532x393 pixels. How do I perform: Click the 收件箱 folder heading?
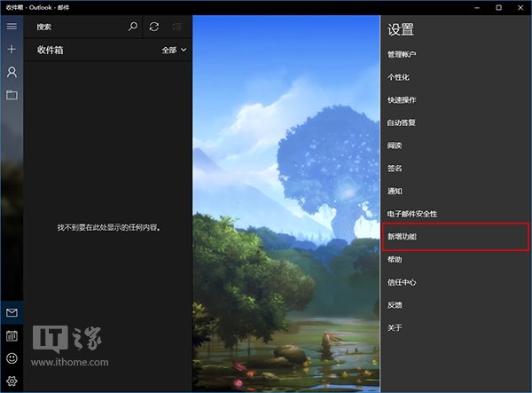click(x=51, y=50)
